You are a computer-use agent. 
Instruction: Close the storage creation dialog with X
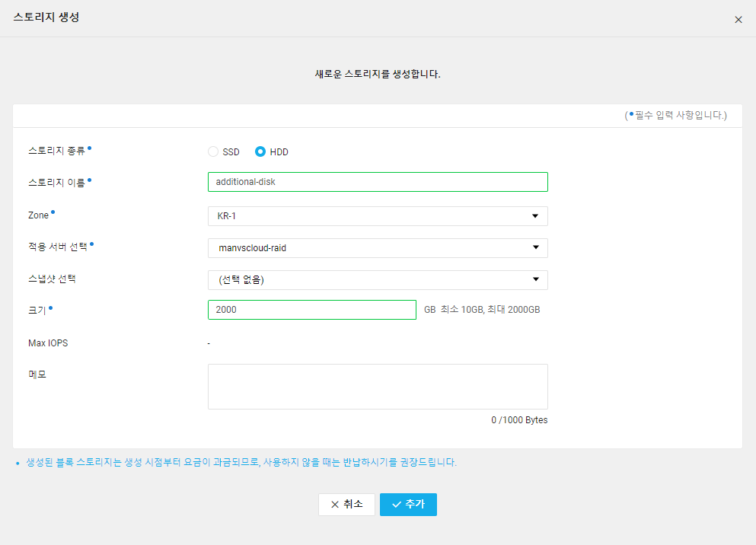738,20
